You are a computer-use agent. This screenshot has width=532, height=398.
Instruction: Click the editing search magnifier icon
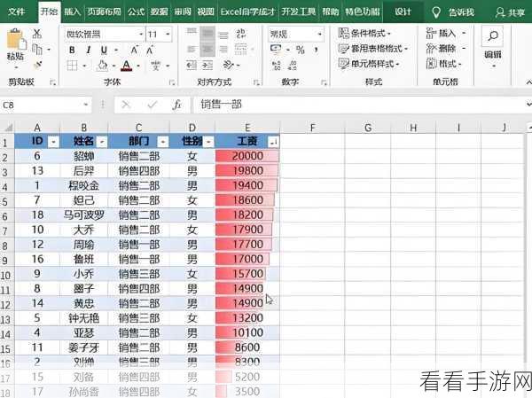click(x=493, y=36)
